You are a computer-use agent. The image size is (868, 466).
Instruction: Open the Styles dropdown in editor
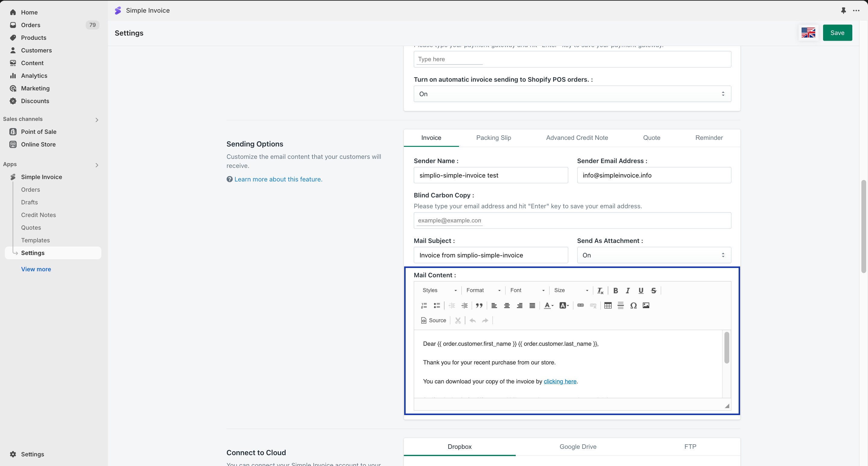point(439,290)
